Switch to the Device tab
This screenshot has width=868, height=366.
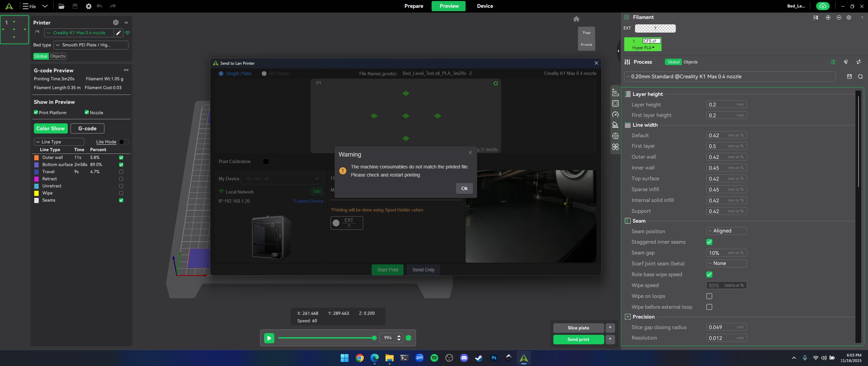(x=485, y=6)
